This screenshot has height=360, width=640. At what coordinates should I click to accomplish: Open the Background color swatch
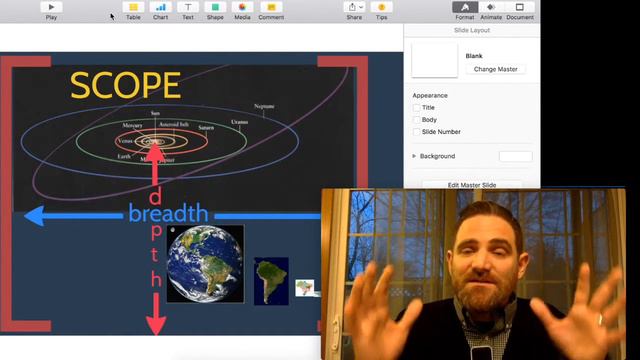pos(516,156)
